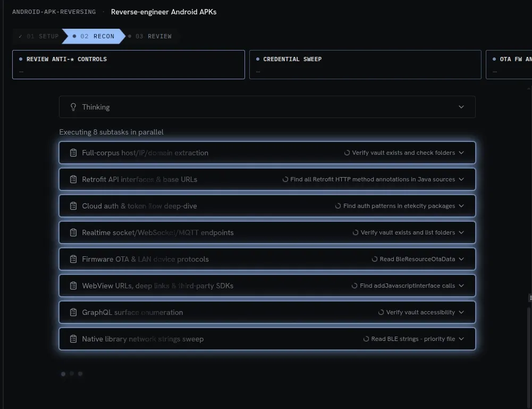Expand the Thinking section chevron
Image resolution: width=532 pixels, height=409 pixels.
(461, 107)
